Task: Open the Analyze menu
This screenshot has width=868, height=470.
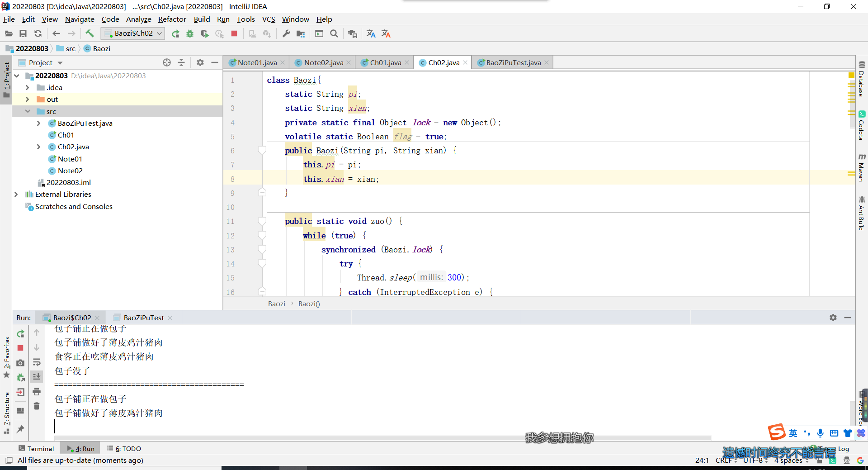Action: (x=138, y=19)
